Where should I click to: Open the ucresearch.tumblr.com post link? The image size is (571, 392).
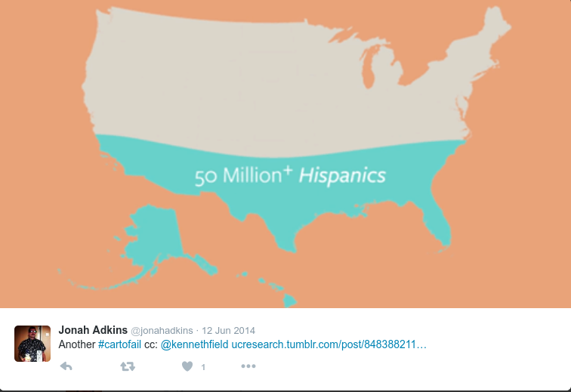(x=329, y=344)
